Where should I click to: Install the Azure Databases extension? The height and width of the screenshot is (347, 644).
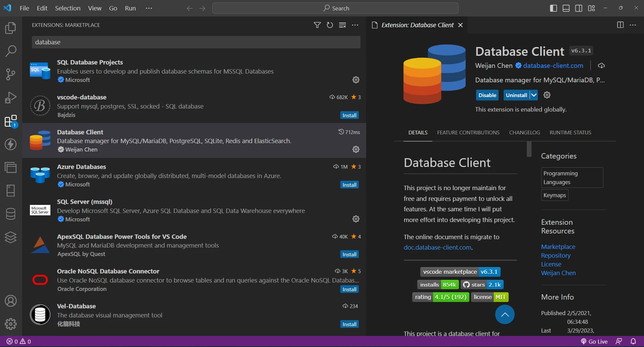349,185
